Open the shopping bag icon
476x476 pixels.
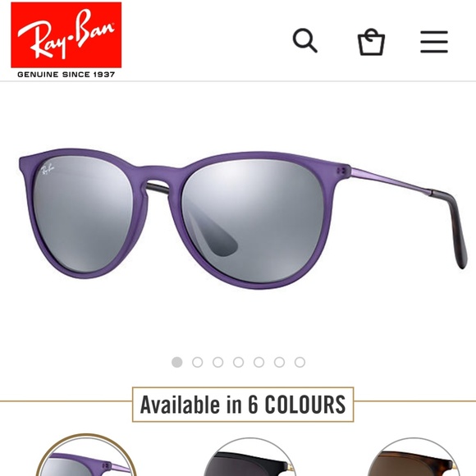click(371, 42)
